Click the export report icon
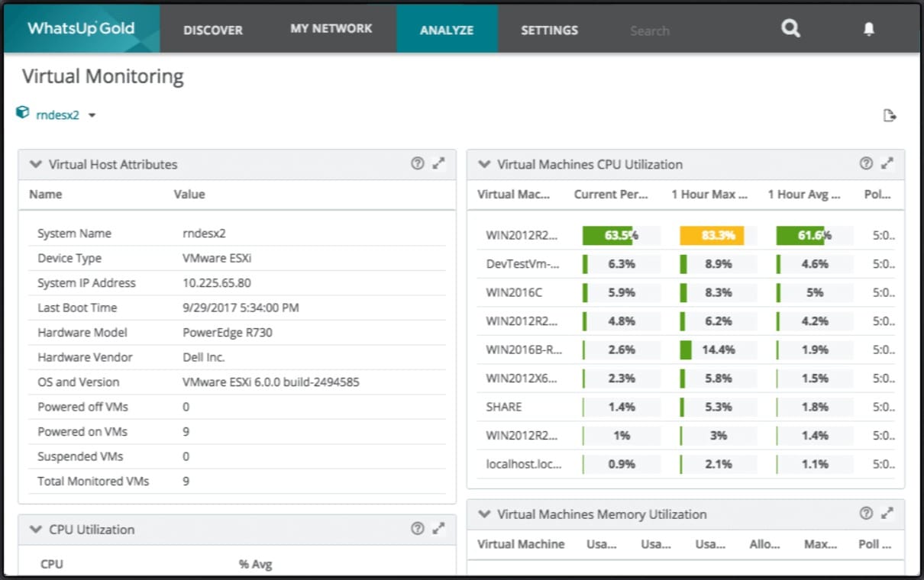924x580 pixels. (889, 116)
